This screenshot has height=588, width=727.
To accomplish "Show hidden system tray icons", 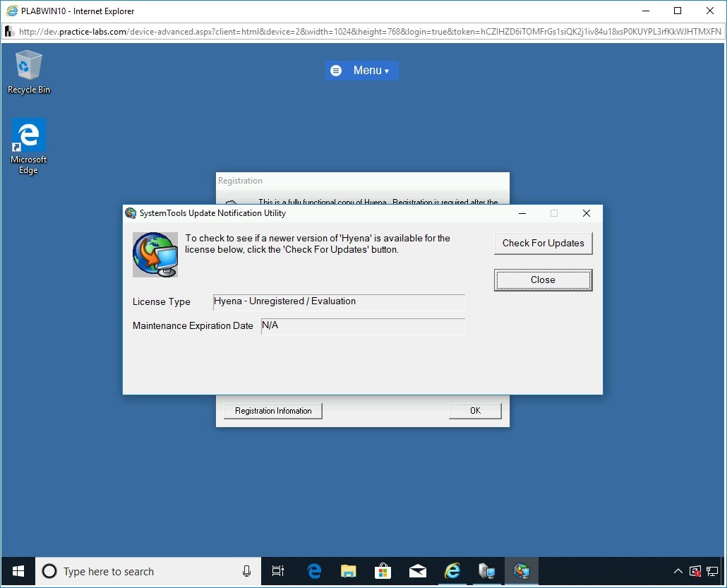I will (678, 571).
